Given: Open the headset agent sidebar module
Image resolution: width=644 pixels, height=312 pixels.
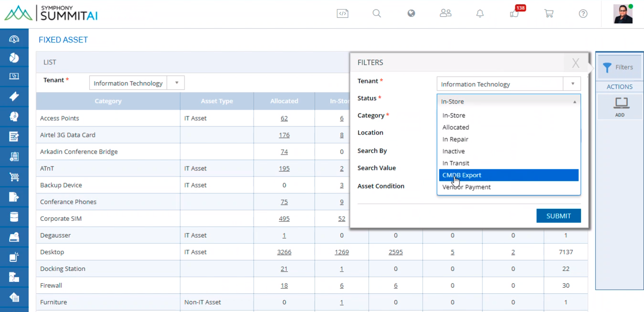Looking at the screenshot, I should point(14,116).
